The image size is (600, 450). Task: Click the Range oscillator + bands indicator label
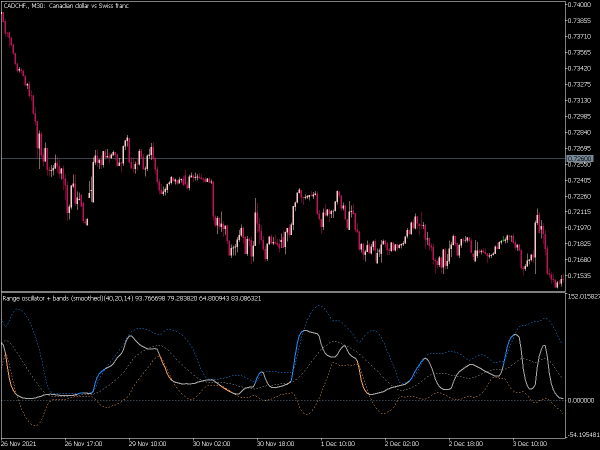pyautogui.click(x=132, y=298)
